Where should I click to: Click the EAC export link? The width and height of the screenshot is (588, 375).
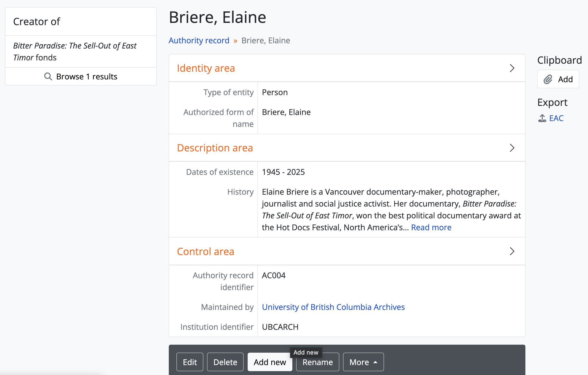pyautogui.click(x=556, y=118)
